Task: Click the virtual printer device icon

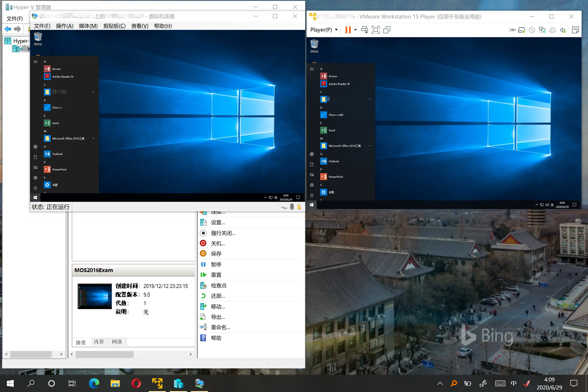Action: pyautogui.click(x=553, y=30)
